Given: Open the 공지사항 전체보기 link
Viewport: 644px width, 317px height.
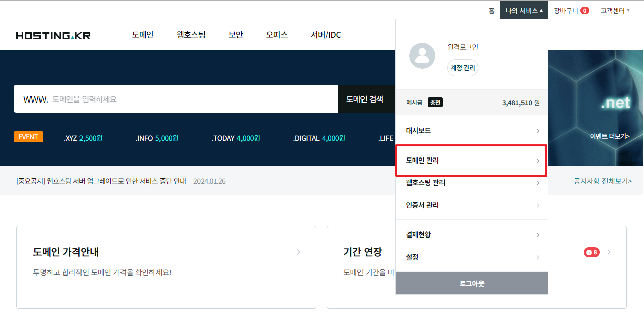Looking at the screenshot, I should click(602, 181).
